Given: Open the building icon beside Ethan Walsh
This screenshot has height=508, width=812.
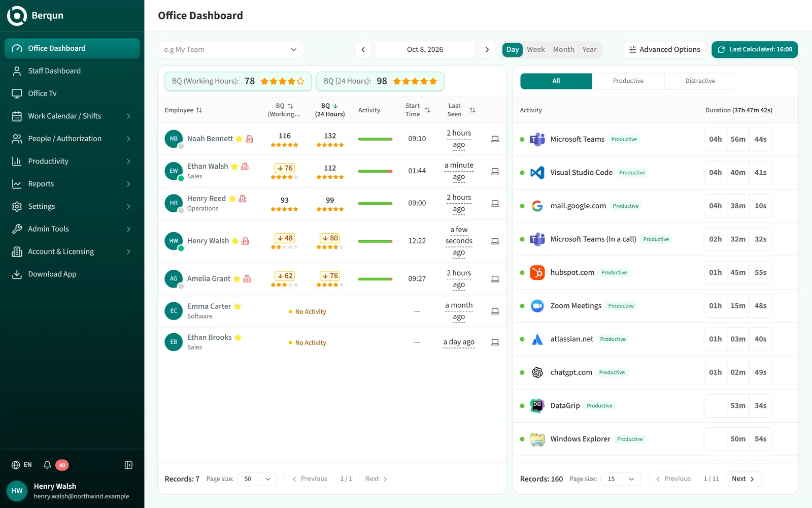Looking at the screenshot, I should point(245,166).
